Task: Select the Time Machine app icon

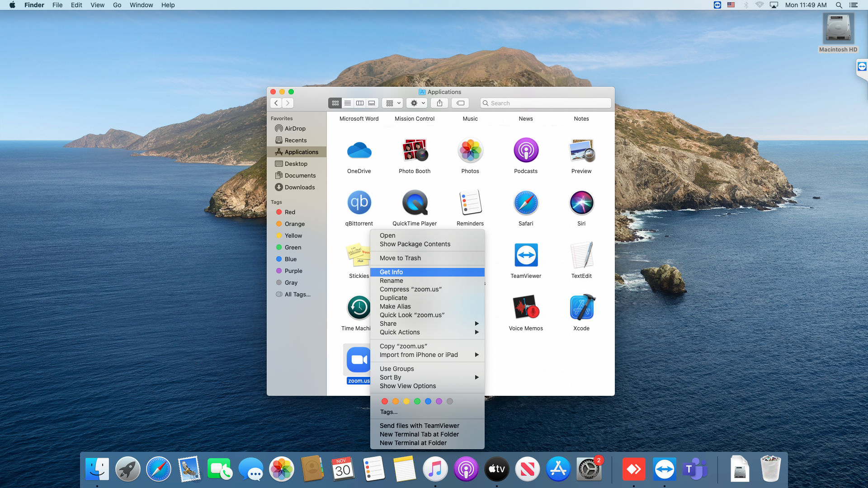Action: pos(358,308)
